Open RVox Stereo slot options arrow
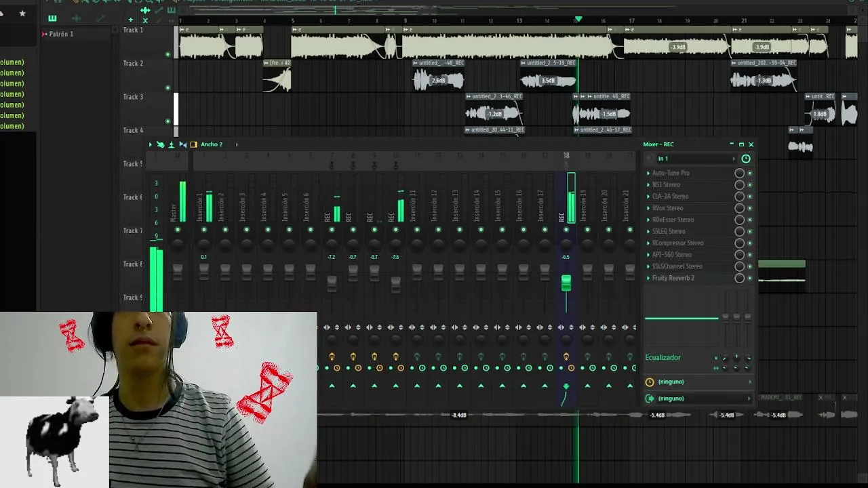 pyautogui.click(x=648, y=208)
